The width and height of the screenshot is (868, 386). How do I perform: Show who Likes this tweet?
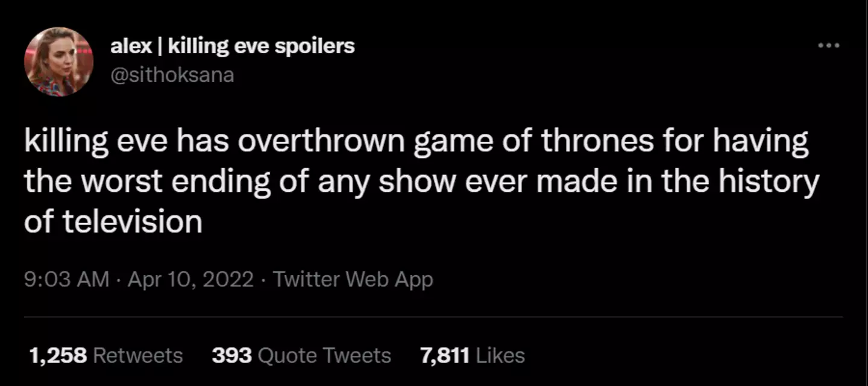[500, 355]
